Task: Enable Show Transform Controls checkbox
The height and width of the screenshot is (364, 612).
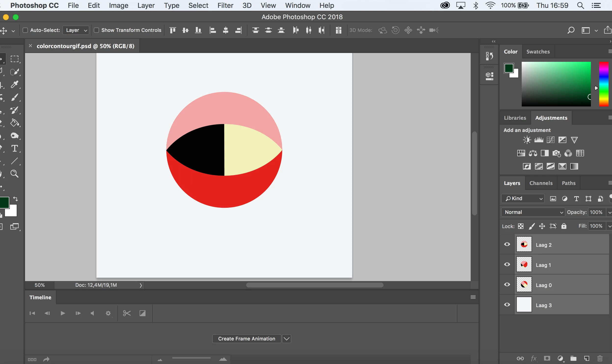Action: (96, 30)
